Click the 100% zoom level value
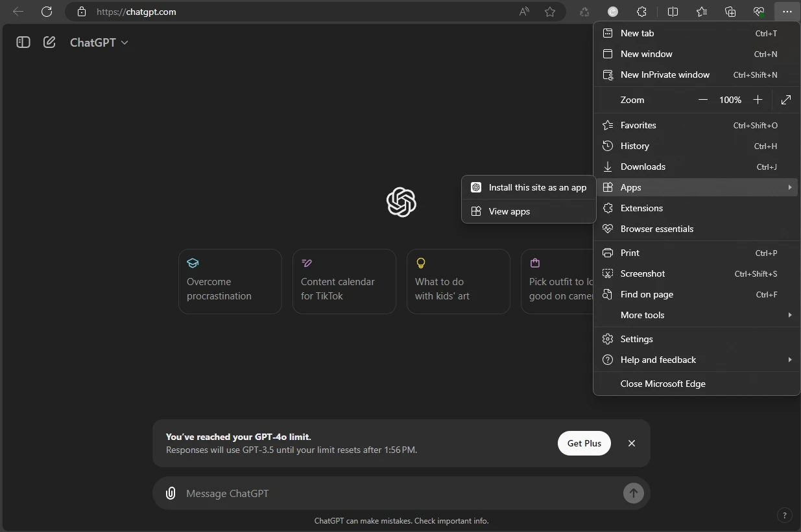 [x=730, y=100]
